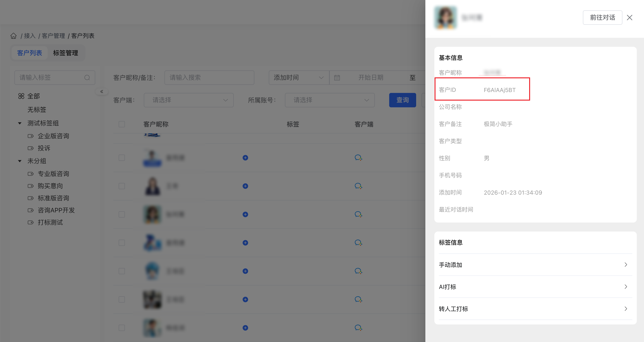
Task: Click the chat client icon in the second customer row
Action: coord(358,186)
